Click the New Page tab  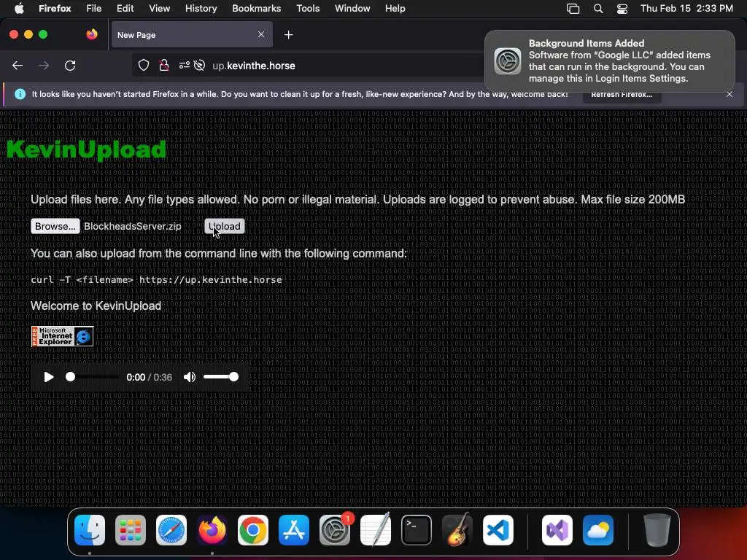click(x=192, y=35)
